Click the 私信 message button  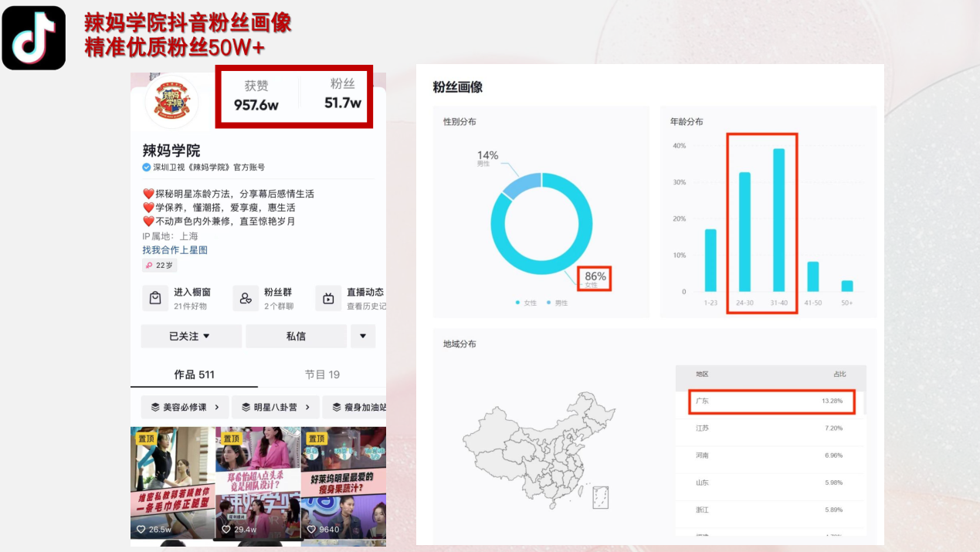pyautogui.click(x=296, y=337)
